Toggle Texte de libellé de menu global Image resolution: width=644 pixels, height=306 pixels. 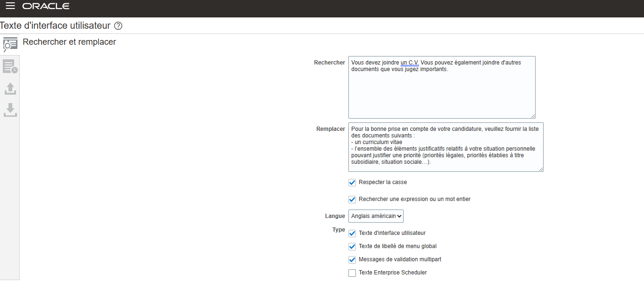pyautogui.click(x=352, y=247)
